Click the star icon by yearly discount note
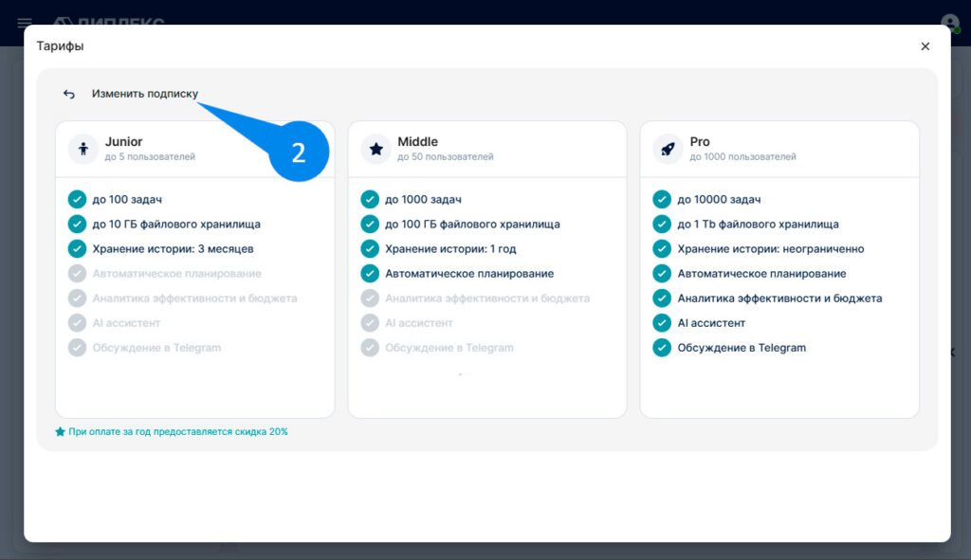Image resolution: width=971 pixels, height=560 pixels. [60, 432]
